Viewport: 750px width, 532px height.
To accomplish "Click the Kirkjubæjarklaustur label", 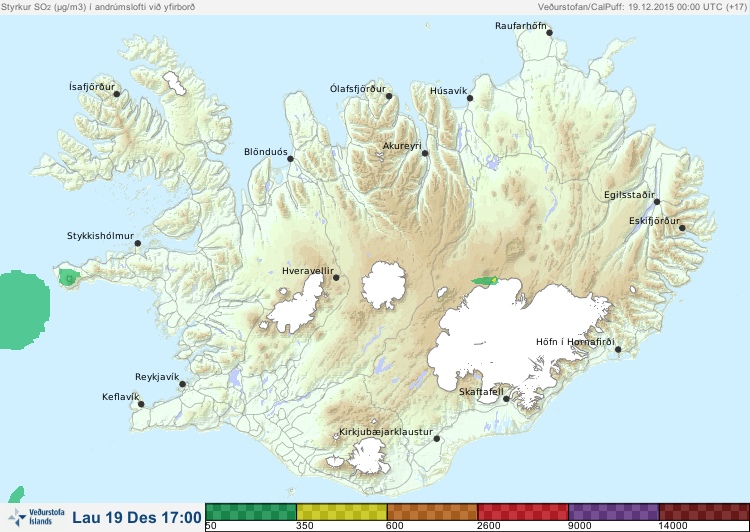I will 386,432.
